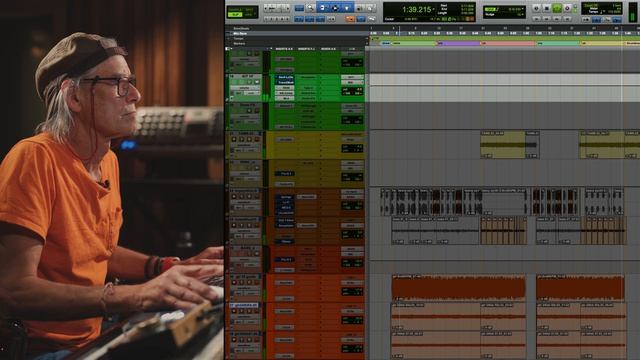
Task: Click the tempo and meter display in MIDI controls
Action: tap(602, 9)
